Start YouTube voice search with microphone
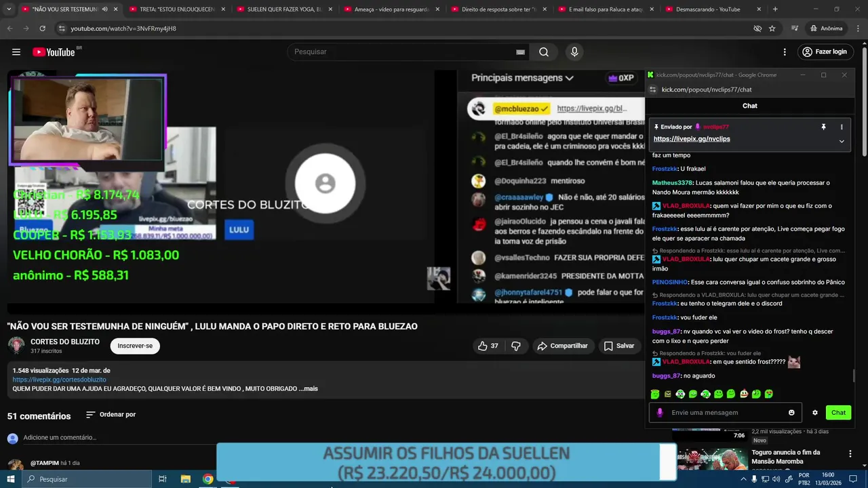The width and height of the screenshot is (868, 488). click(574, 52)
